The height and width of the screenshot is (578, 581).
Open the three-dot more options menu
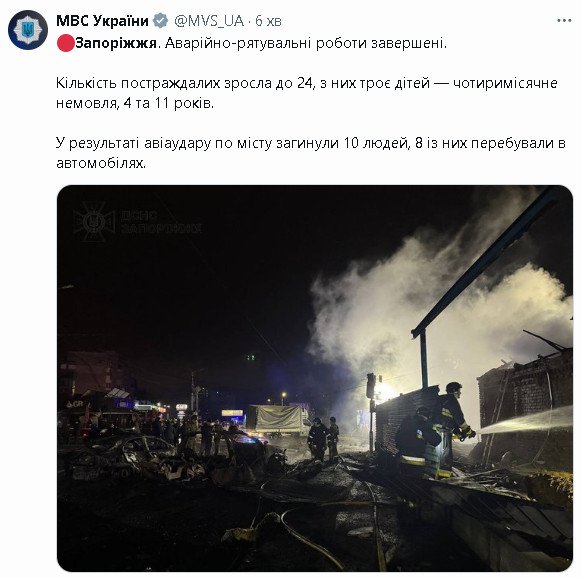coord(564,21)
